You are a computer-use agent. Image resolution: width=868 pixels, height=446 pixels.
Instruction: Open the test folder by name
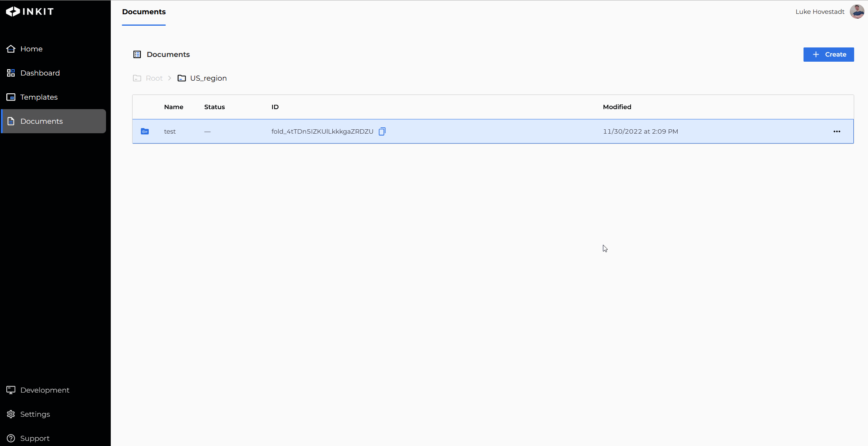coord(170,131)
